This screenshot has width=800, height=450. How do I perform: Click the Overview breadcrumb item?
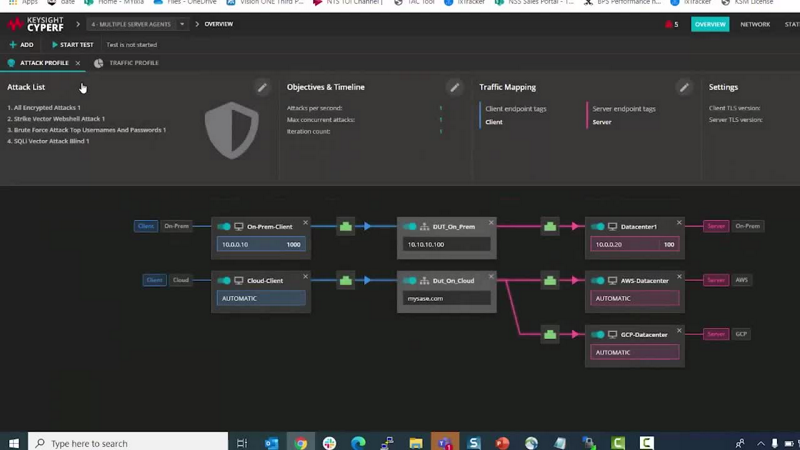pos(218,24)
